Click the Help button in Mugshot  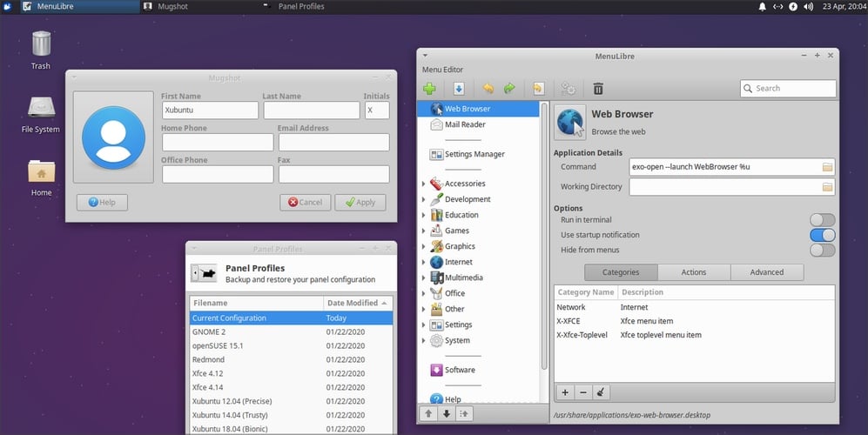[x=102, y=203]
